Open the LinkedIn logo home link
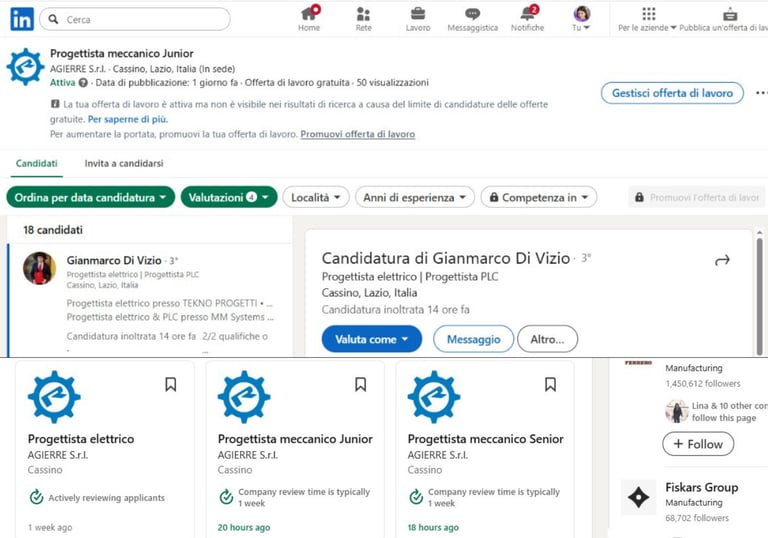This screenshot has width=768, height=538. click(22, 19)
